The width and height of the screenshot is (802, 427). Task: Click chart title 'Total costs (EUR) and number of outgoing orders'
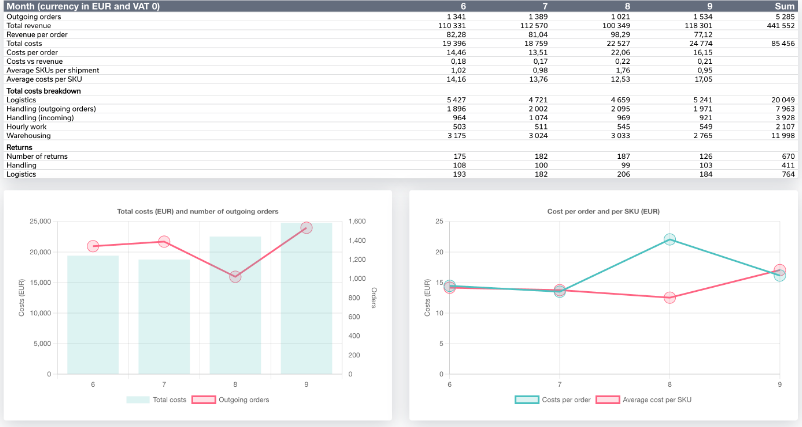pos(198,211)
